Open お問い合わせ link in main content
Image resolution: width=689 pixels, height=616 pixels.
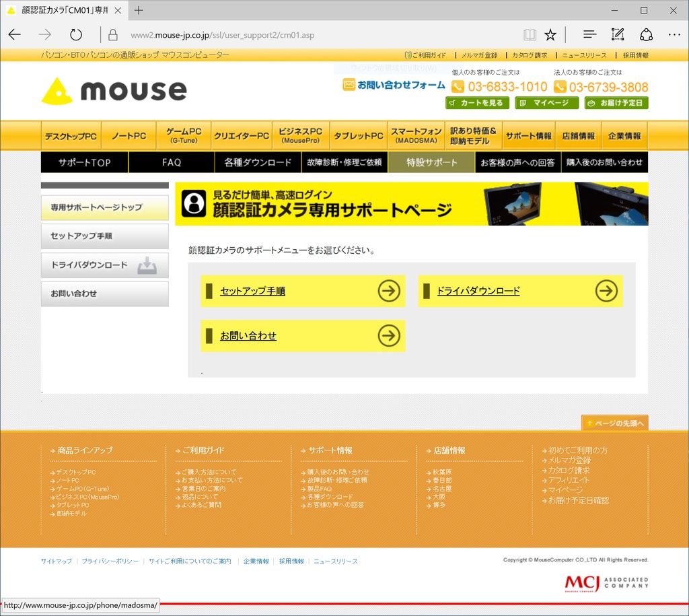pyautogui.click(x=248, y=336)
